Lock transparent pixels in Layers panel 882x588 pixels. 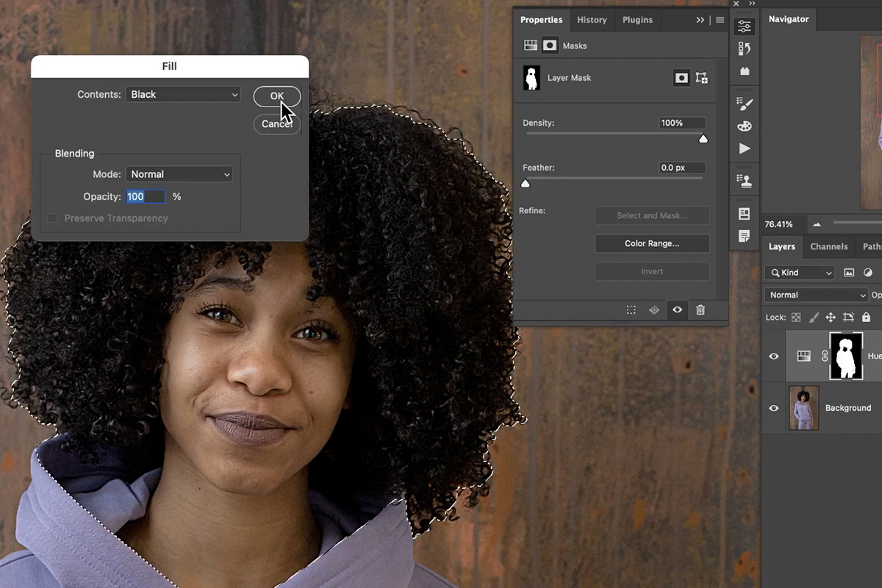pyautogui.click(x=796, y=318)
